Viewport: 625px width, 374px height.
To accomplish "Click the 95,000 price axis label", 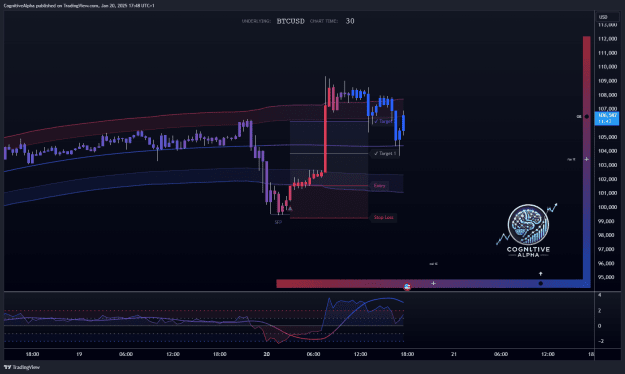I will 607,278.
